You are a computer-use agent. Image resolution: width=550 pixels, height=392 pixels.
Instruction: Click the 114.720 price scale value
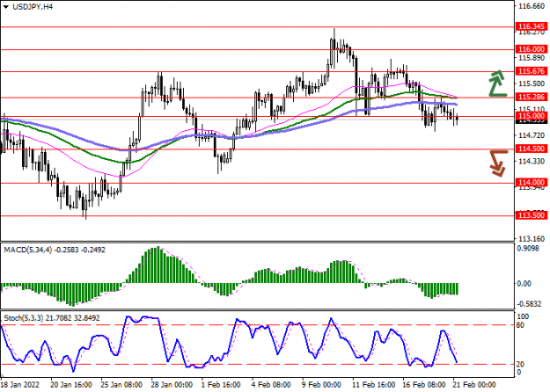(x=532, y=135)
